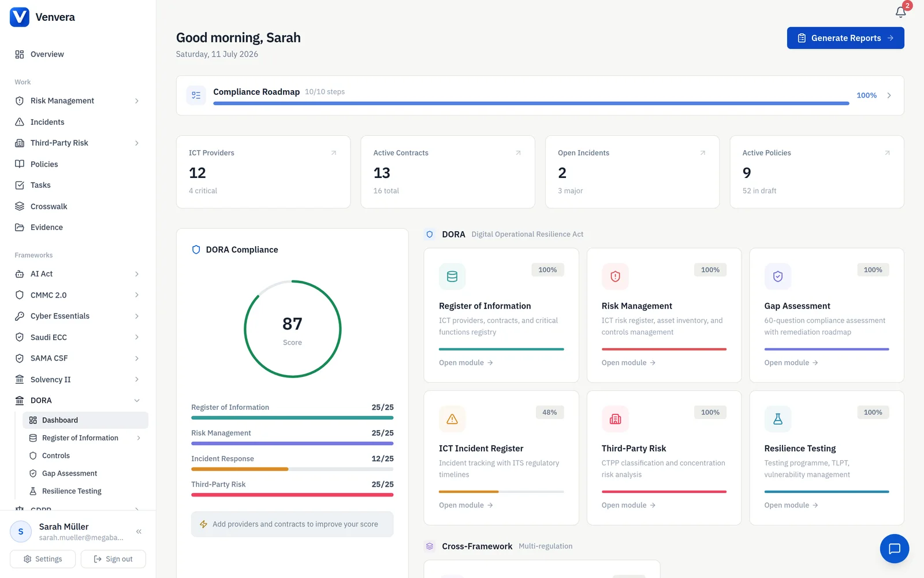
Task: Click the Sign out button
Action: point(113,559)
